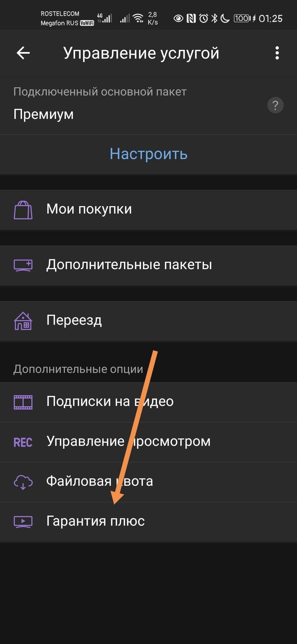
Task: Tap the REC icon
Action: (23, 442)
